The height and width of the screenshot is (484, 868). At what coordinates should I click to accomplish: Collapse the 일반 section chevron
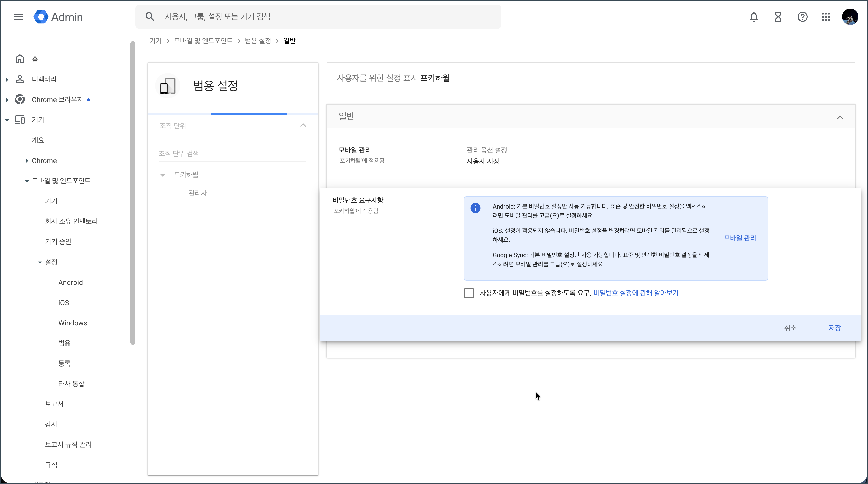click(x=840, y=117)
